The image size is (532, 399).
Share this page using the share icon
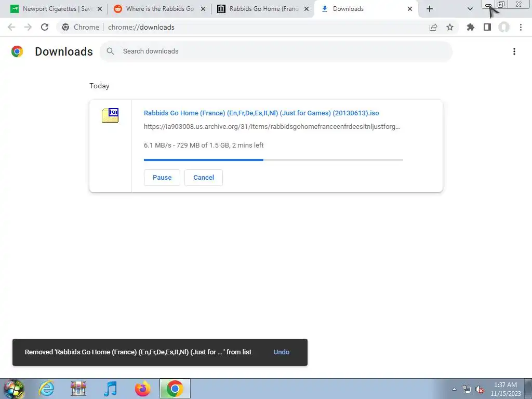433,27
